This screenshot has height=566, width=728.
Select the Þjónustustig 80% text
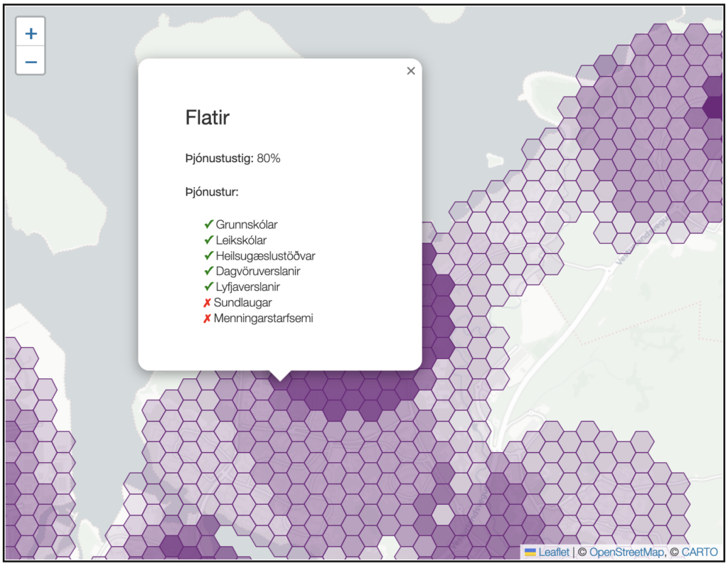coord(232,159)
